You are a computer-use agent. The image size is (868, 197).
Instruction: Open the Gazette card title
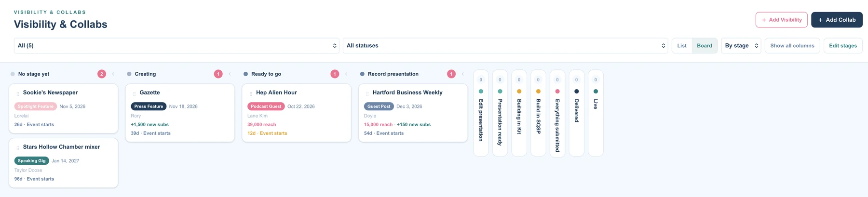pos(149,92)
